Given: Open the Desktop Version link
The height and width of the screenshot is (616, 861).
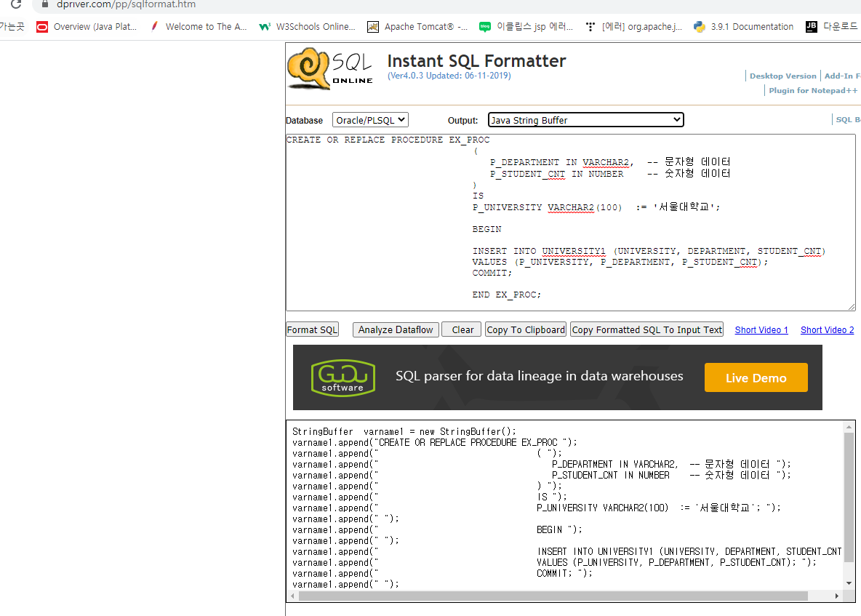Looking at the screenshot, I should coord(782,76).
